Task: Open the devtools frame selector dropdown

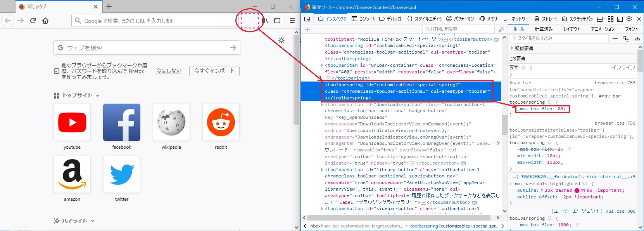Action: (601, 19)
